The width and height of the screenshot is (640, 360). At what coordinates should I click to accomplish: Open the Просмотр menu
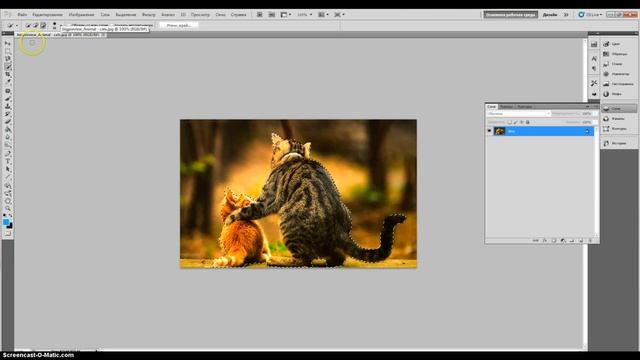point(200,15)
